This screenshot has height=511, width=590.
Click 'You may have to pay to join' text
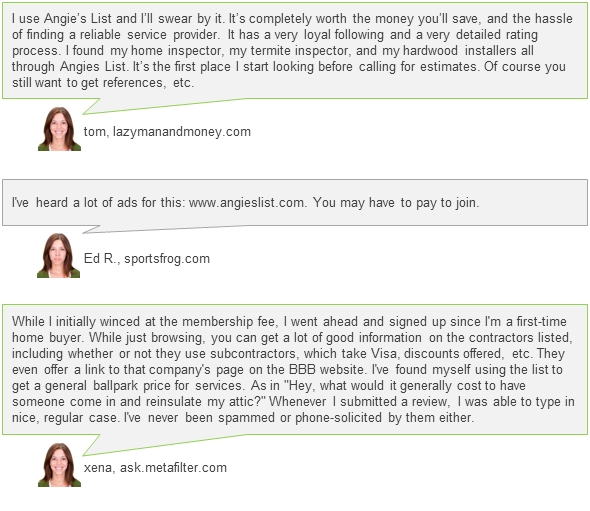pos(395,202)
